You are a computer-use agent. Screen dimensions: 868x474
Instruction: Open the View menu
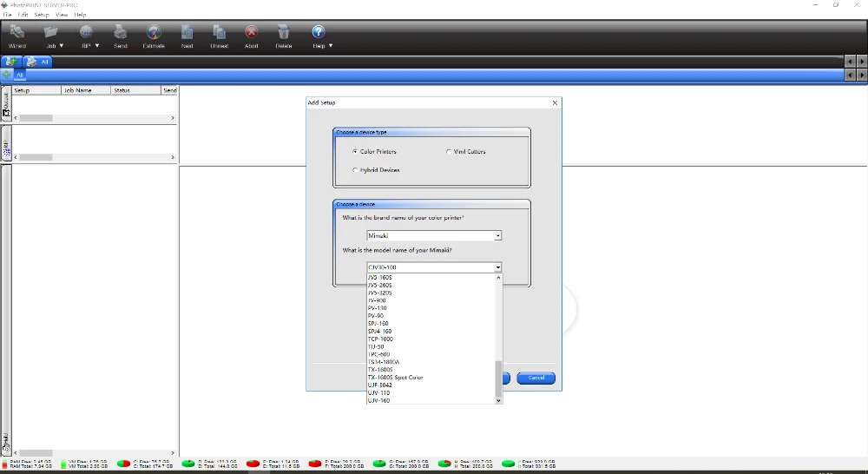pos(62,15)
